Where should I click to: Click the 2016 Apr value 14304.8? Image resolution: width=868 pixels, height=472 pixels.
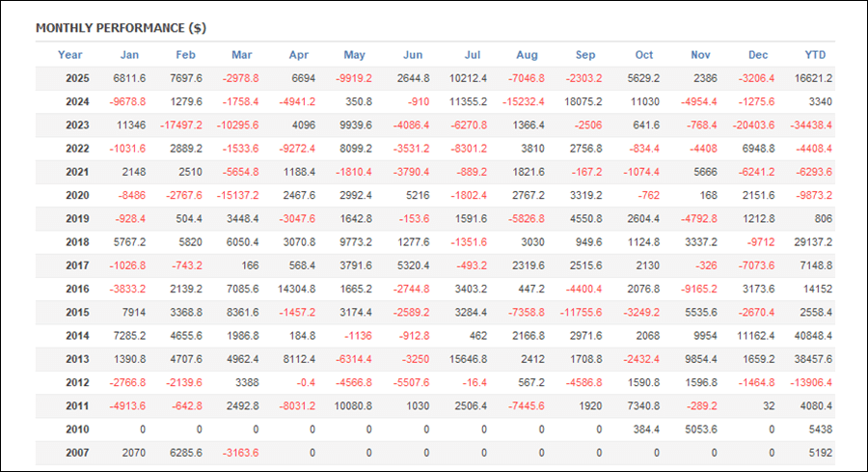coord(295,289)
